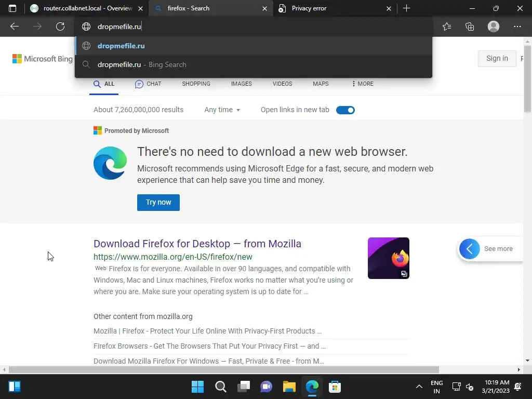Open the notification bell icon
Viewport: 532px width, 399px height.
click(x=518, y=387)
